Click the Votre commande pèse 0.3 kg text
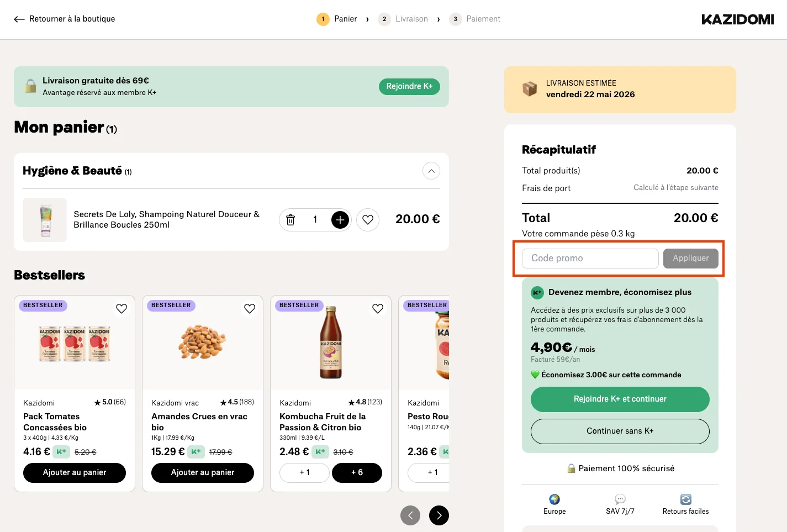This screenshot has height=532, width=787. click(x=578, y=234)
